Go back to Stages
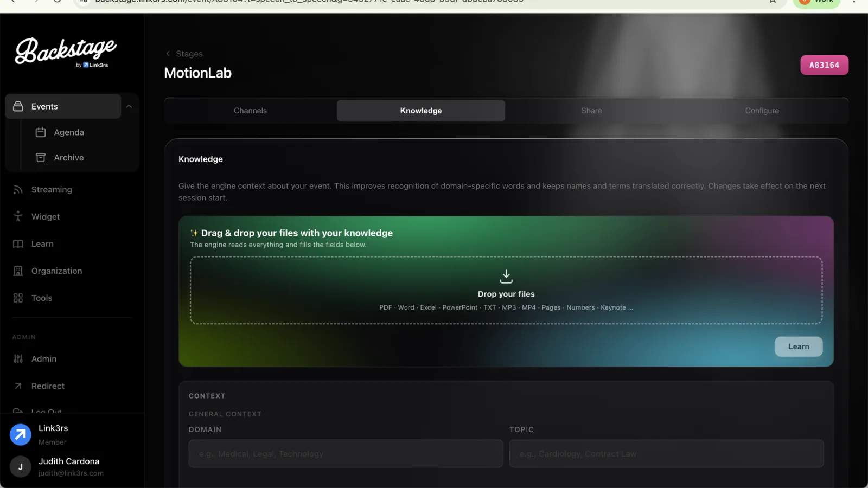Image resolution: width=868 pixels, height=488 pixels. pyautogui.click(x=189, y=54)
